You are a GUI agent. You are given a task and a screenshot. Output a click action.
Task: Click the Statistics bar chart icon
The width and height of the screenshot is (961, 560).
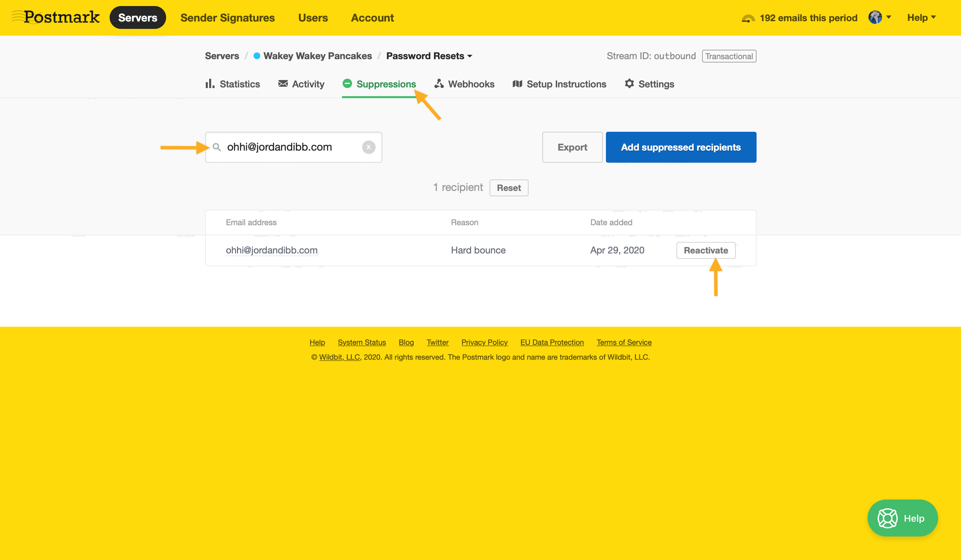210,83
